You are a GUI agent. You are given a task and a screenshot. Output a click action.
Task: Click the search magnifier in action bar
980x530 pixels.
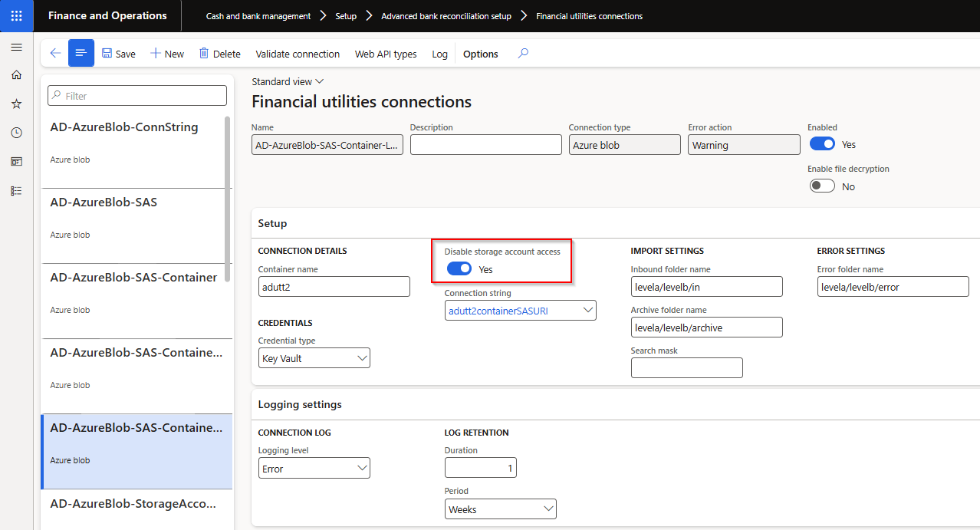(523, 54)
